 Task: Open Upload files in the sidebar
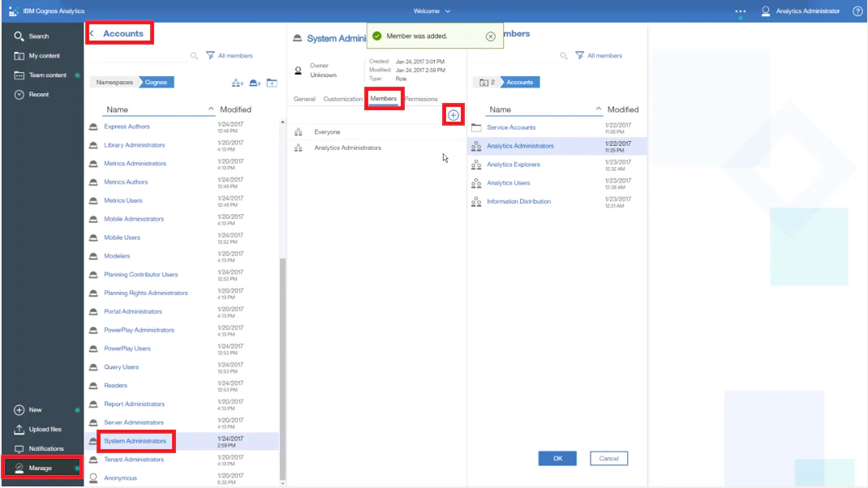37,430
